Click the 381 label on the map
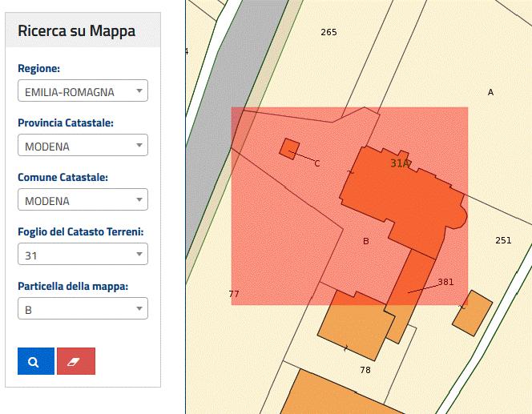 point(445,282)
